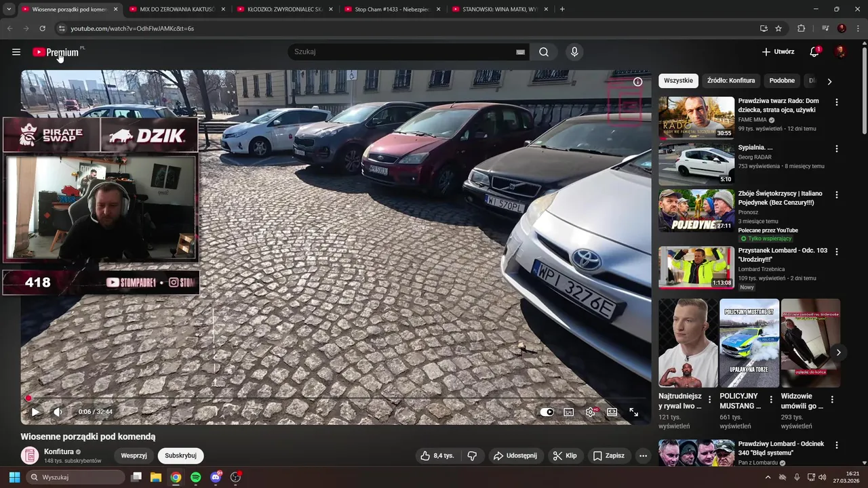The width and height of the screenshot is (868, 488).
Task: Select Źródło: Konfitura filter chip
Action: coord(731,81)
